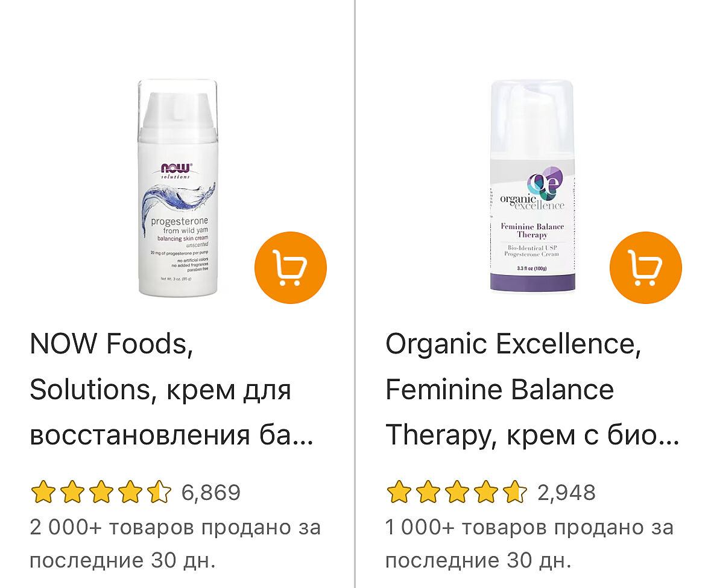The width and height of the screenshot is (711, 588).
Task: Click the partially filled star of Organic Excellence rating
Action: click(x=515, y=492)
